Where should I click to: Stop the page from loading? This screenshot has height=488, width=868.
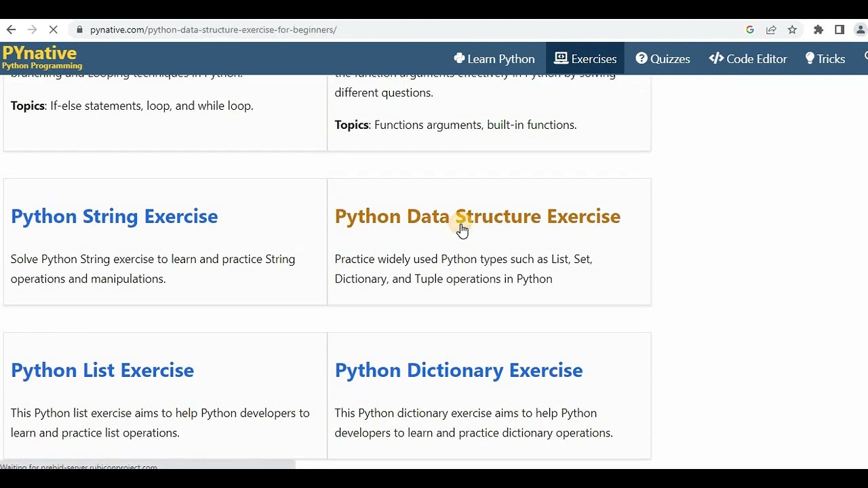coord(54,30)
